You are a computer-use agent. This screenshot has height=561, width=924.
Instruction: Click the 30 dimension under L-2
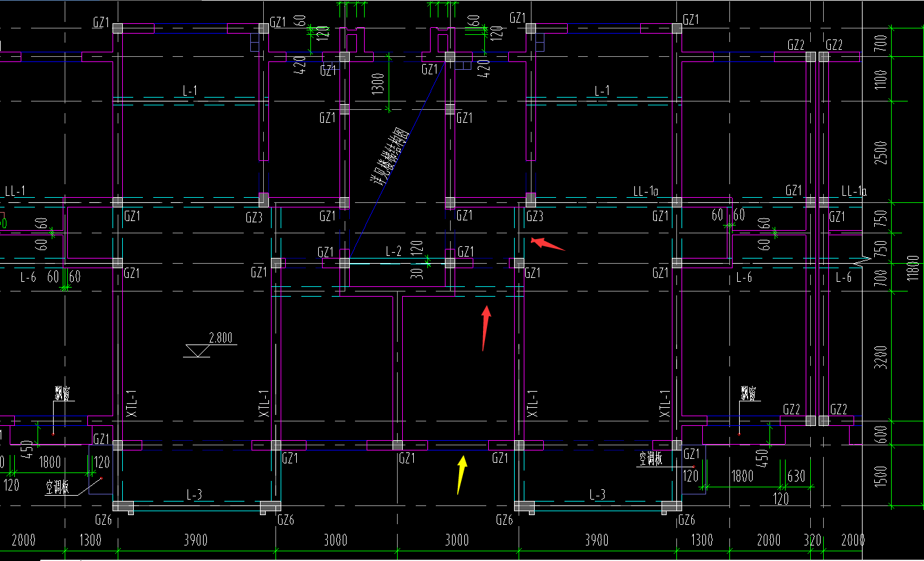[x=417, y=273]
